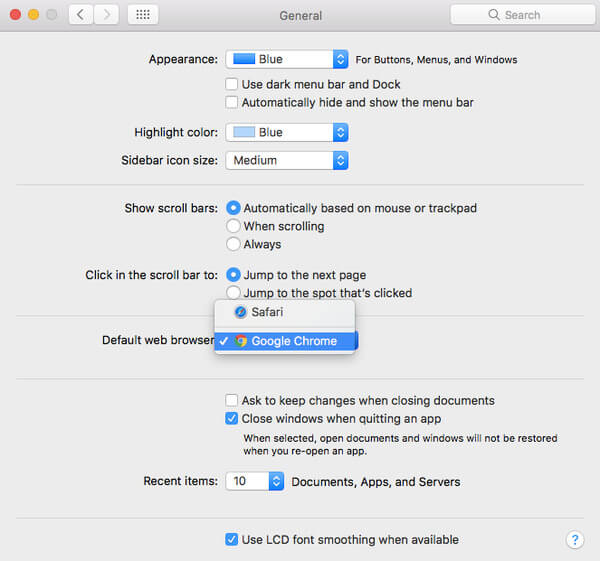Image resolution: width=600 pixels, height=561 pixels.
Task: Open the Recent items count dropdown
Action: (x=255, y=481)
